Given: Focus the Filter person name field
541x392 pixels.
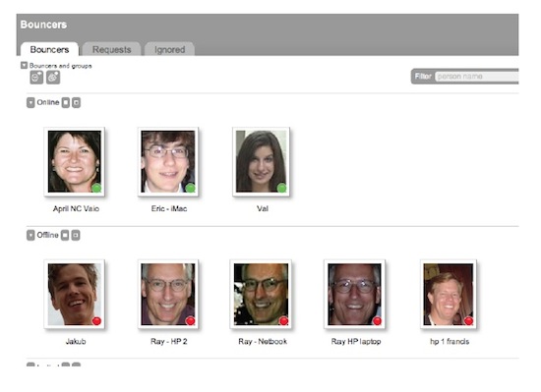Looking at the screenshot, I should click(477, 77).
